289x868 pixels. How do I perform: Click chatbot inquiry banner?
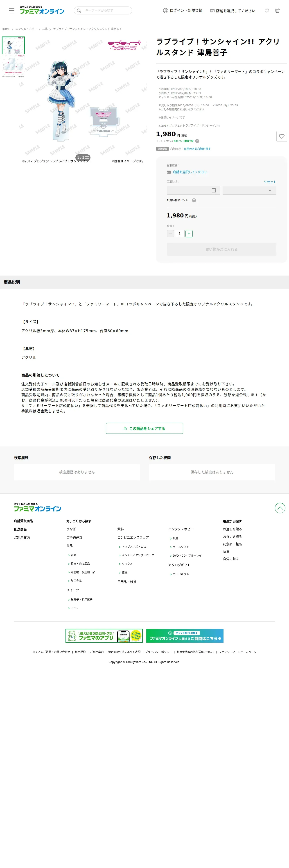[x=185, y=635]
